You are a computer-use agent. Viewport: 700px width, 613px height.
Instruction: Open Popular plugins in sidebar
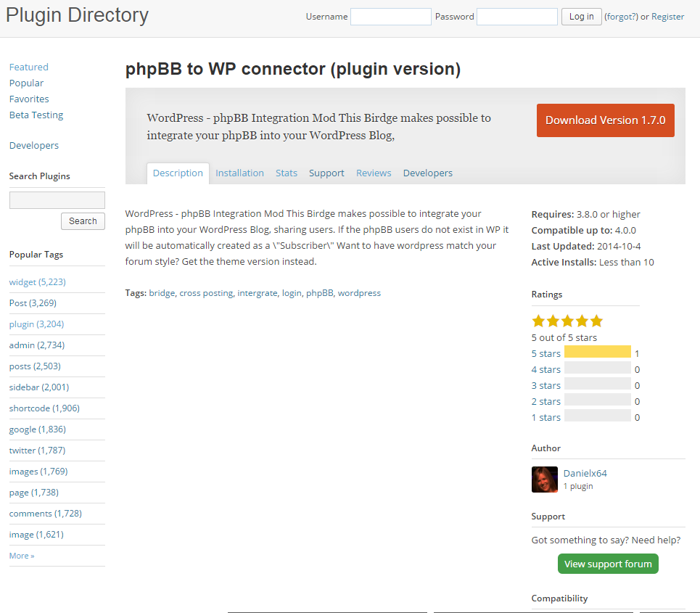(x=26, y=83)
